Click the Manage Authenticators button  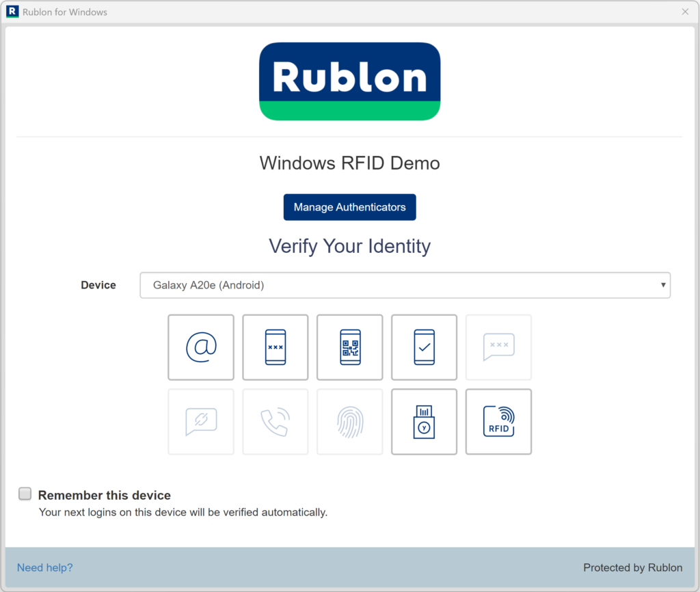pyautogui.click(x=349, y=206)
